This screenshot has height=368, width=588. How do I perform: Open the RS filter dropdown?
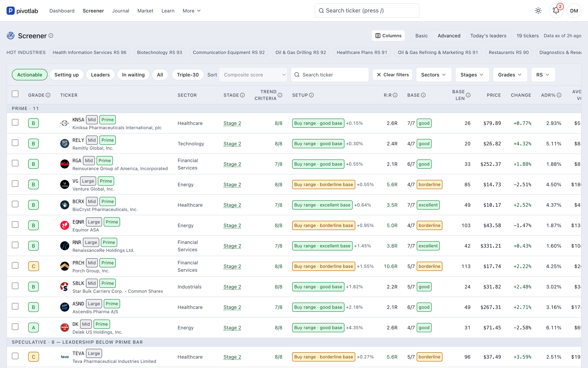[543, 75]
